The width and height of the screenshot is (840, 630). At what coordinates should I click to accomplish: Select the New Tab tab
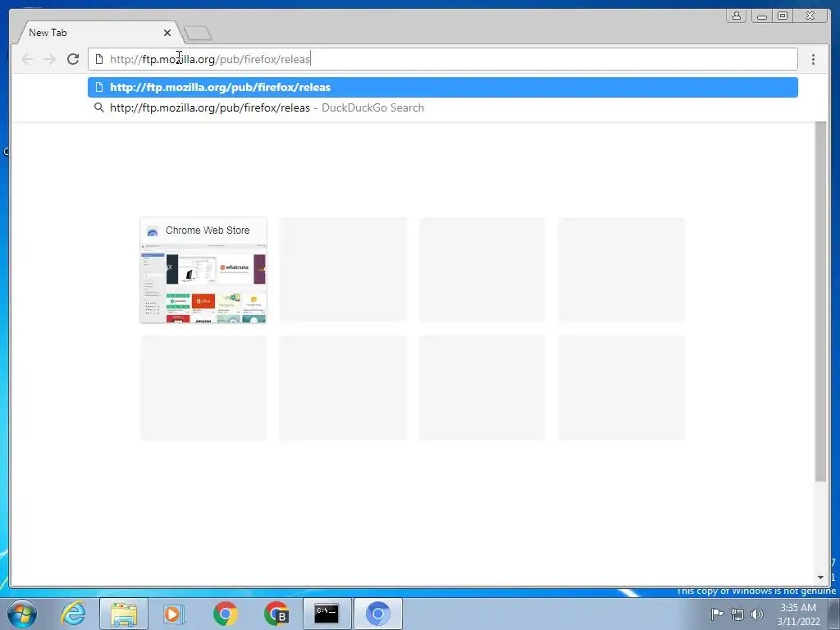point(99,33)
